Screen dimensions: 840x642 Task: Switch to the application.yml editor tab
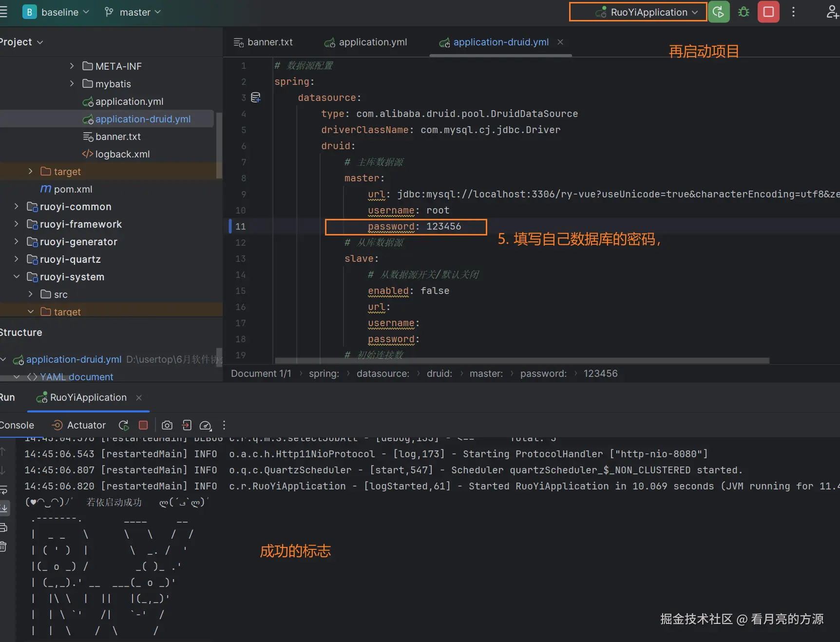[x=366, y=42]
